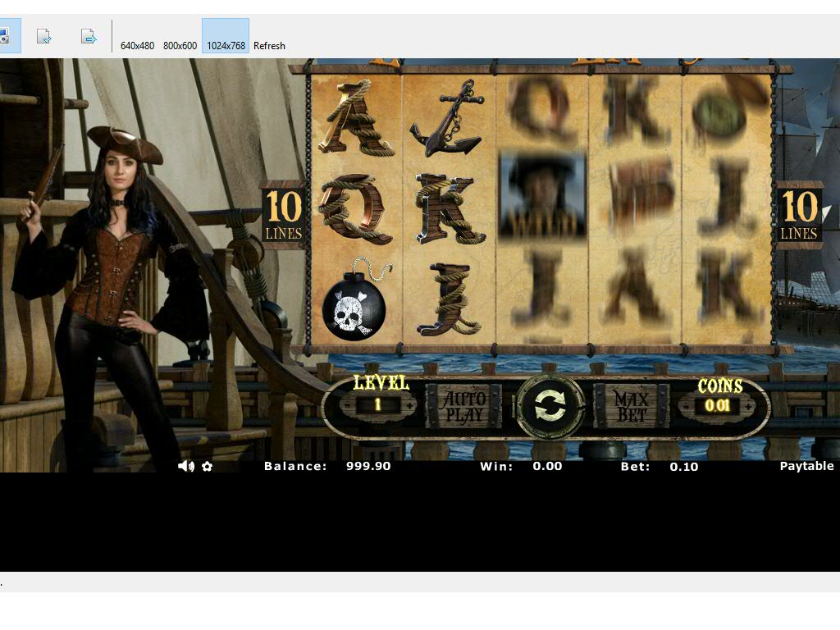
Task: Refresh the game view
Action: pyautogui.click(x=269, y=46)
